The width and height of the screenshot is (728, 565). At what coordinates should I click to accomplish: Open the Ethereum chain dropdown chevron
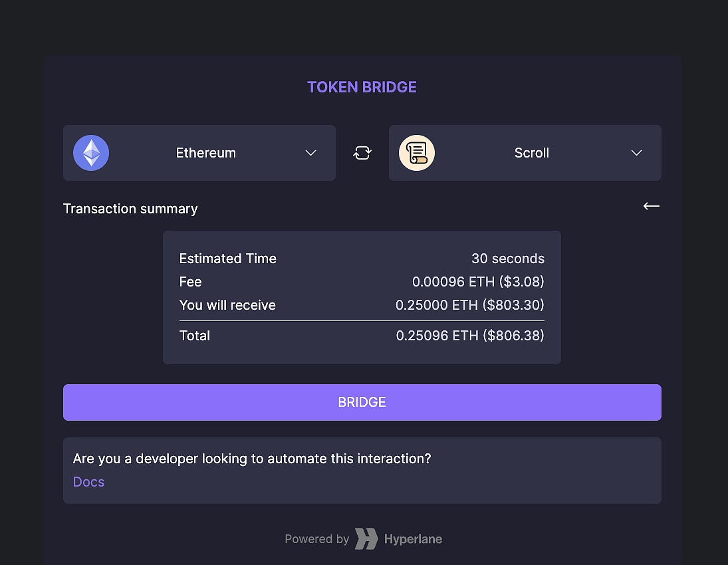coord(310,153)
